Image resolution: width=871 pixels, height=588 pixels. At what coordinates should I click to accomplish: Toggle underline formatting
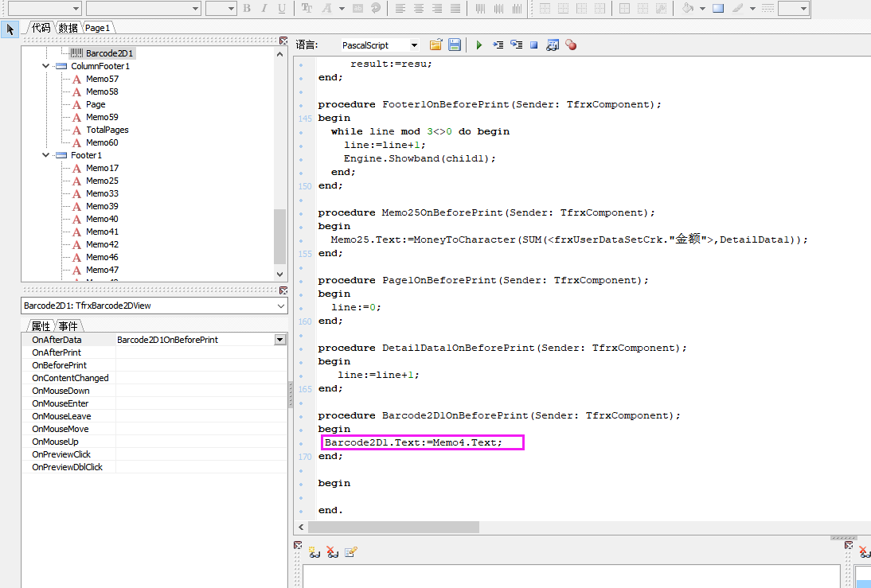[x=282, y=8]
